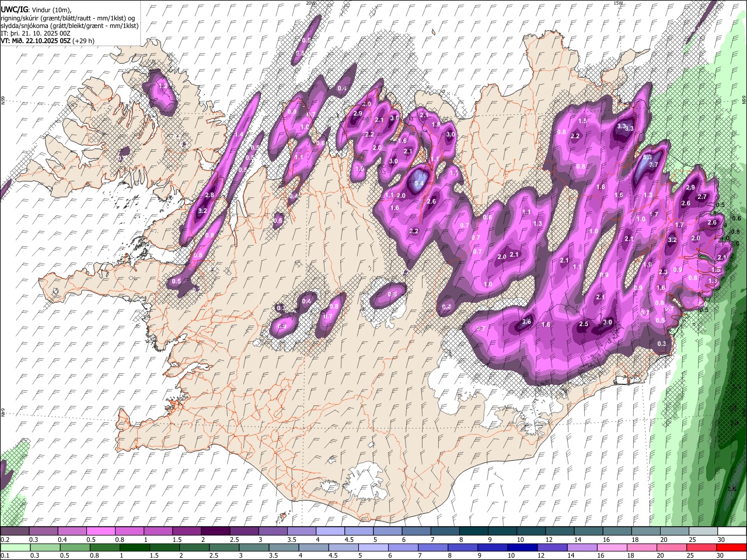Click the 5.3 value in the eastern snow area
Screen dimensions: 747x560
[x=647, y=157]
